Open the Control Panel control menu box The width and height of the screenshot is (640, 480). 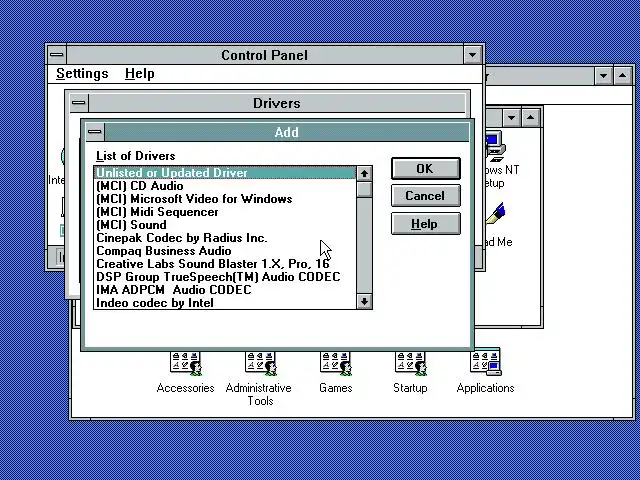coord(57,55)
